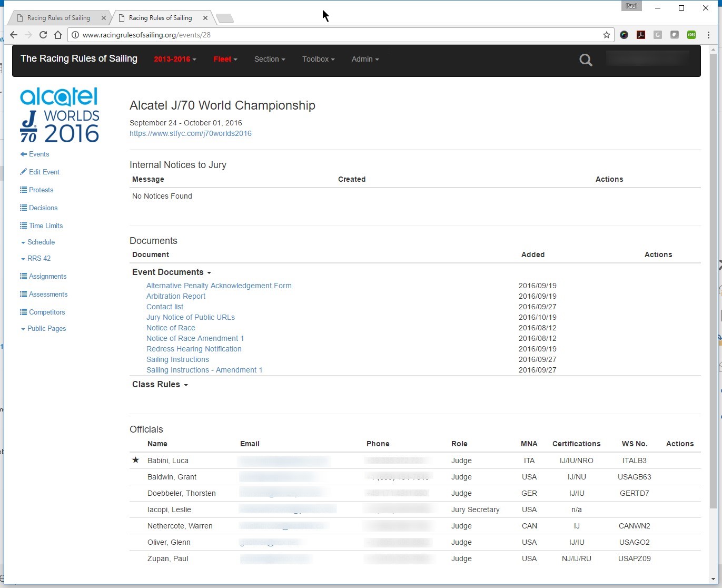Open the Notice of Race document
The height and width of the screenshot is (588, 722).
point(171,328)
